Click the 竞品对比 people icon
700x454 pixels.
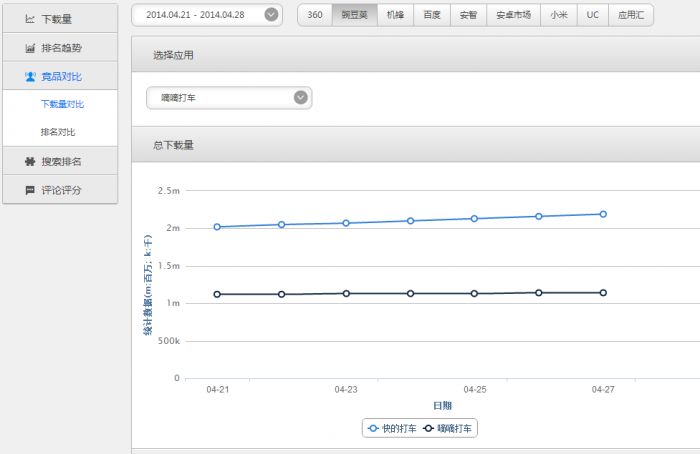pyautogui.click(x=30, y=77)
